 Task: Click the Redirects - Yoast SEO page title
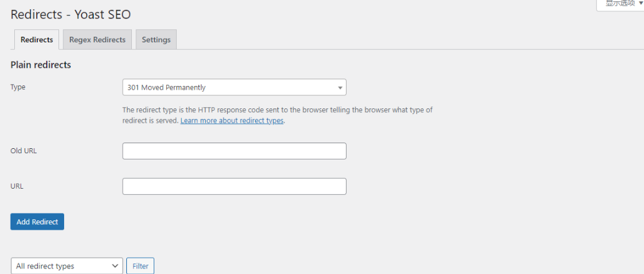tap(71, 14)
